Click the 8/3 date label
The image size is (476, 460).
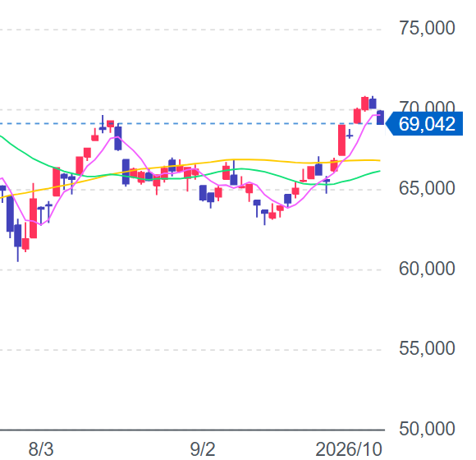(41, 449)
